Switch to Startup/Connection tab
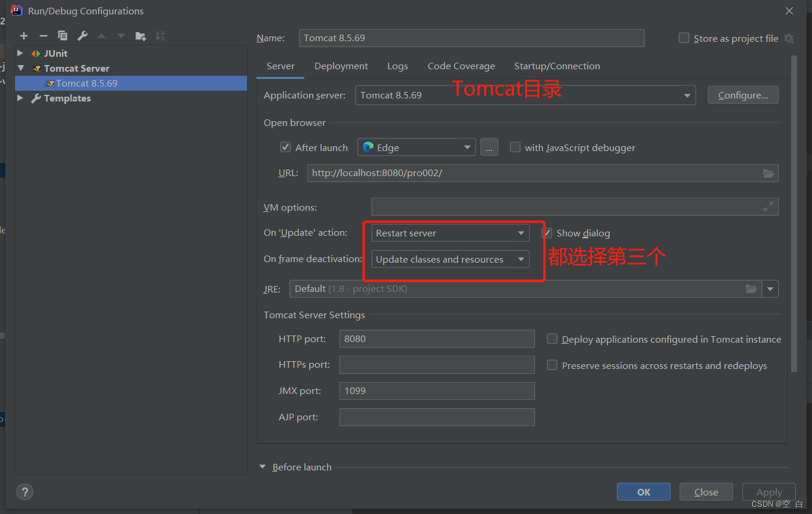812x514 pixels. pyautogui.click(x=557, y=66)
